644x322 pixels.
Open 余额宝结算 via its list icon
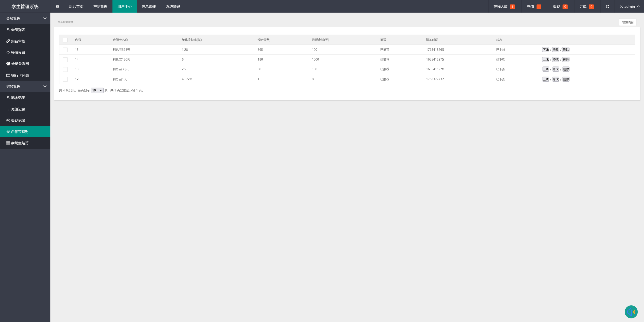[8, 143]
